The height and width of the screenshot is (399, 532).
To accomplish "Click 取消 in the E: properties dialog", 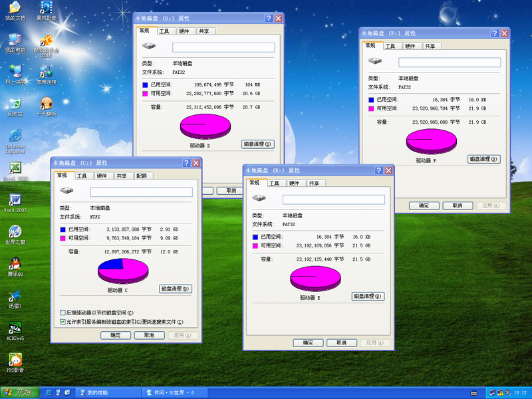I will [342, 342].
